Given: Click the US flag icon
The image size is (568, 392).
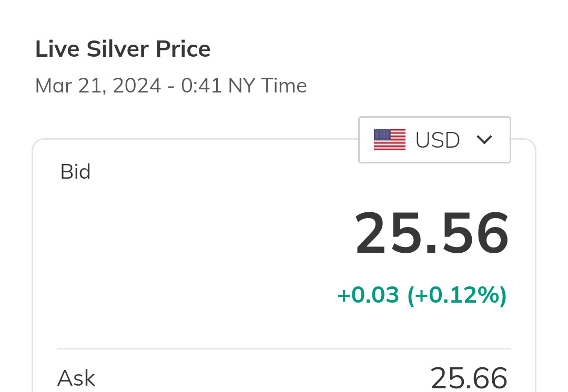Looking at the screenshot, I should click(x=389, y=140).
